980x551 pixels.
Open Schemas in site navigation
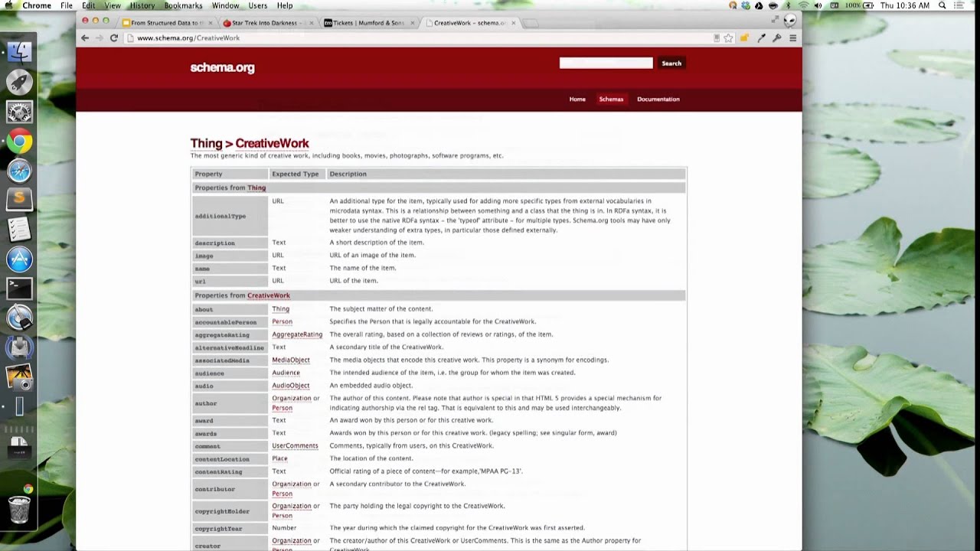(611, 99)
